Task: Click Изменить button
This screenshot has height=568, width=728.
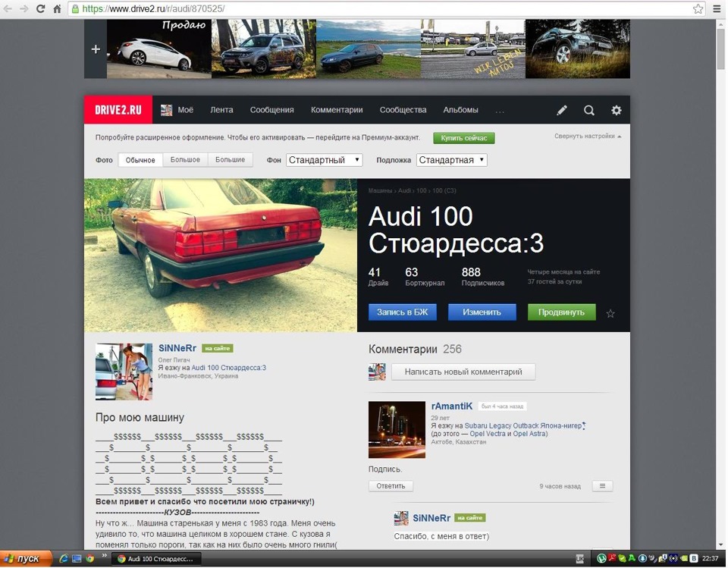Action: coord(482,312)
